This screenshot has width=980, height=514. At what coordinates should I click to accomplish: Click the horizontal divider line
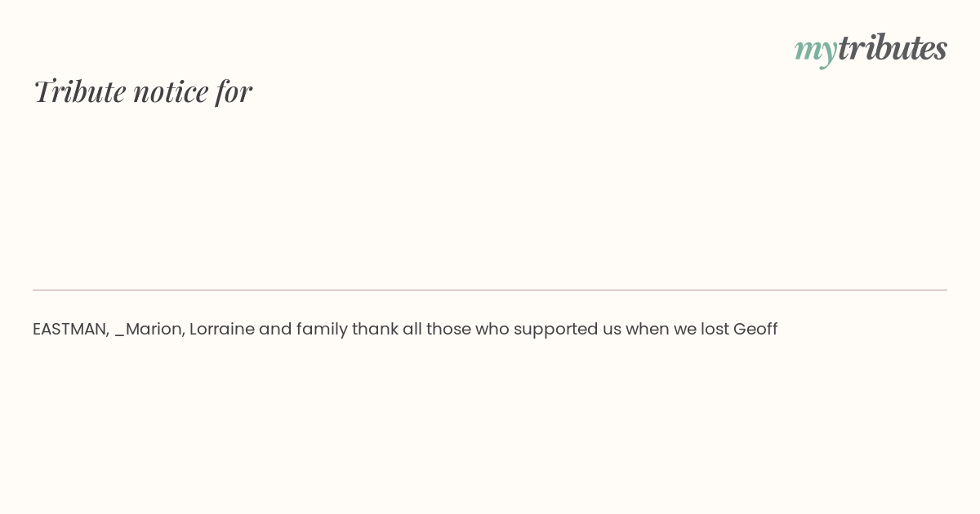pos(490,290)
